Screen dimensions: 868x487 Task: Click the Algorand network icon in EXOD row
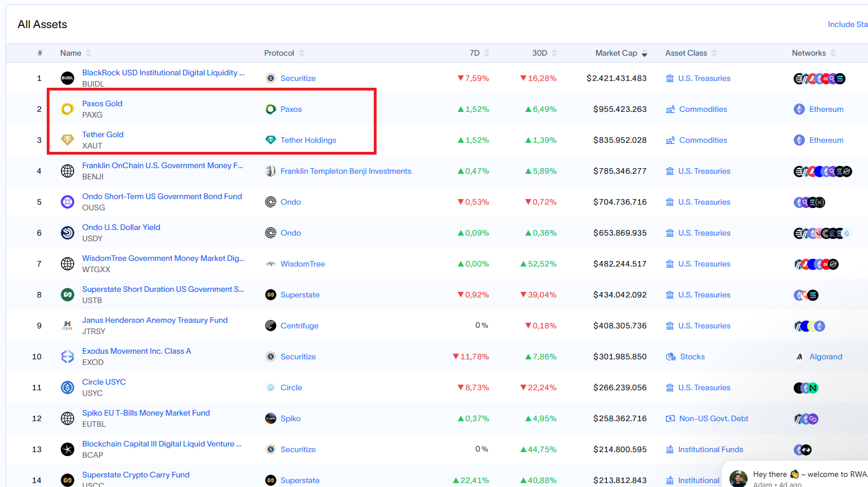(799, 357)
